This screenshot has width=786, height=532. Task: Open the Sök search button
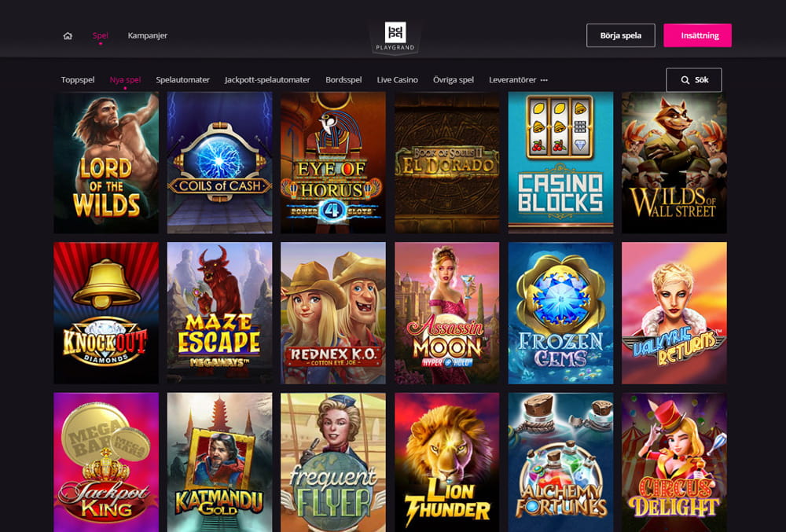pyautogui.click(x=694, y=79)
